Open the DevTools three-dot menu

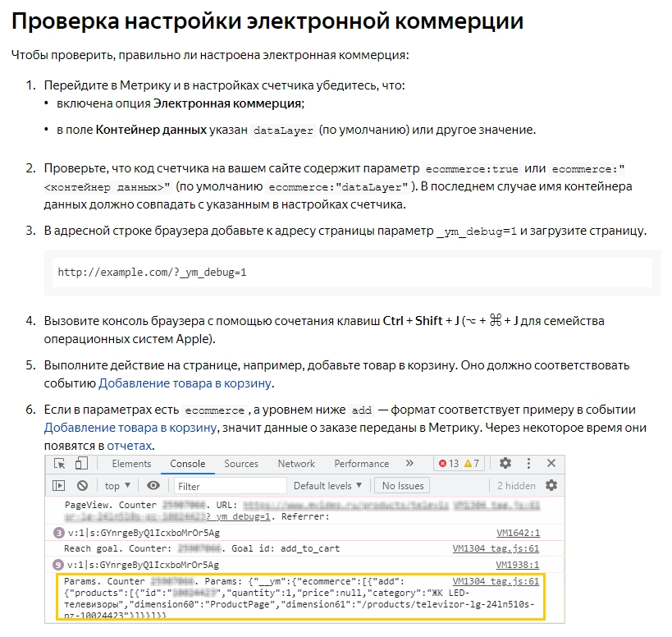point(528,463)
